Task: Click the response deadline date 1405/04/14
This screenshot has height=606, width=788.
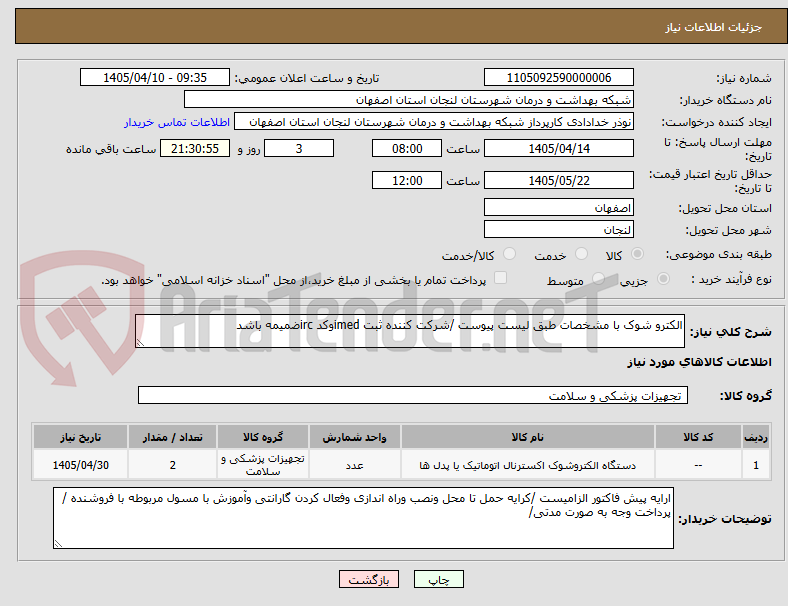Action: [558, 148]
